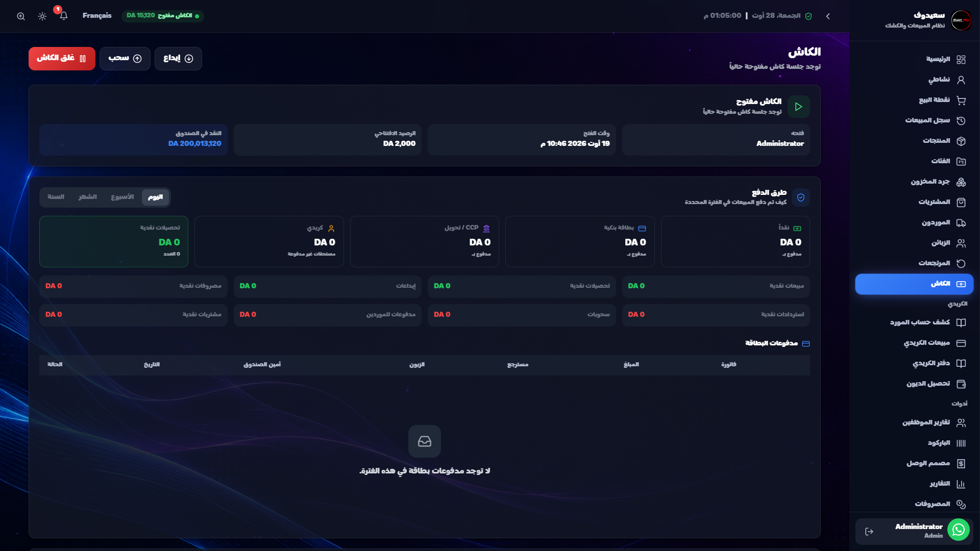Click the إيداعات summary row
This screenshot has width=980, height=551.
tap(327, 286)
